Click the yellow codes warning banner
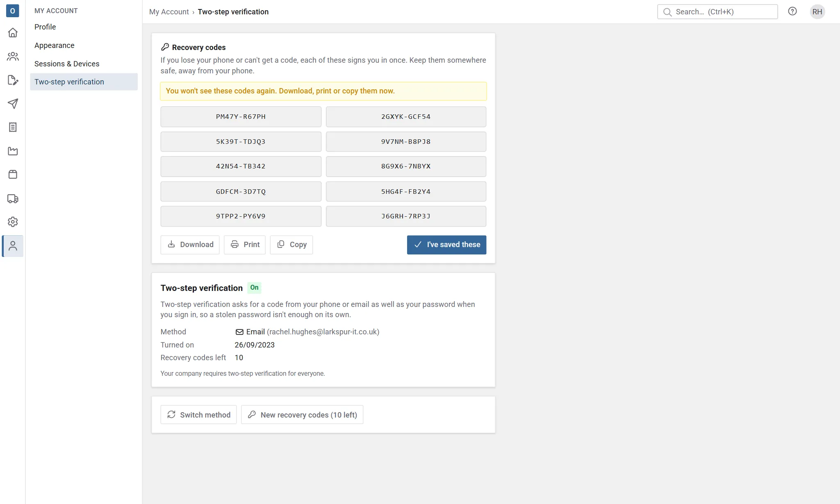 323,91
